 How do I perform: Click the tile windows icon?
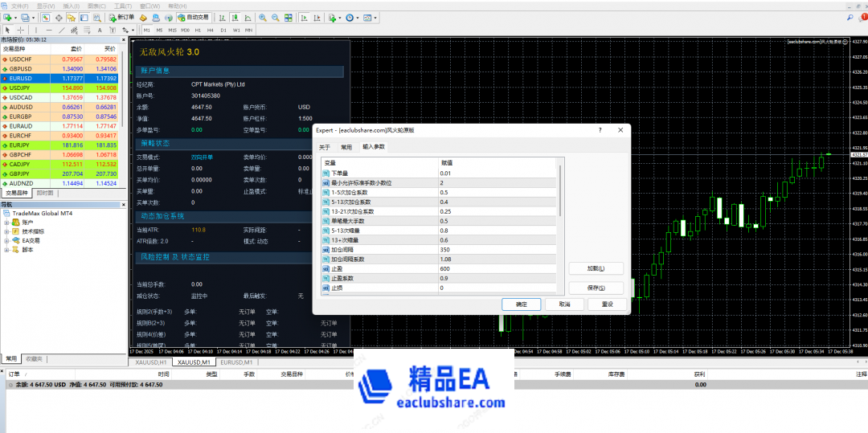tap(290, 17)
